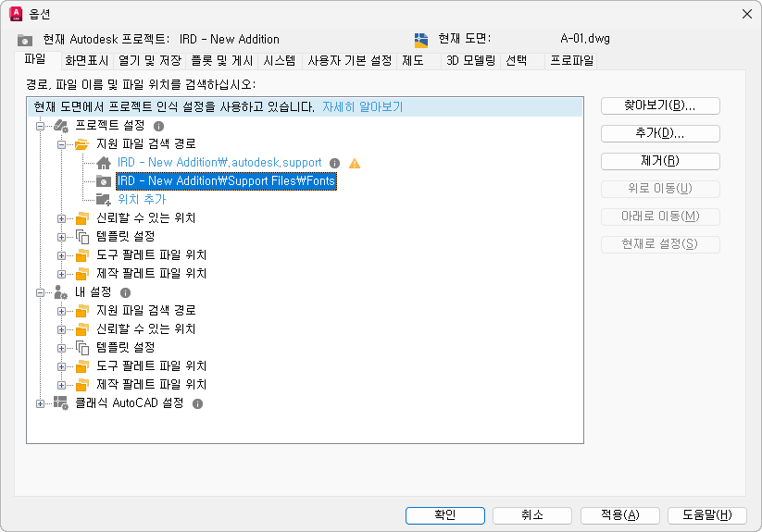Image resolution: width=762 pixels, height=532 pixels.
Task: Click the 클래식 AutoCAD 설정 icon
Action: (61, 402)
